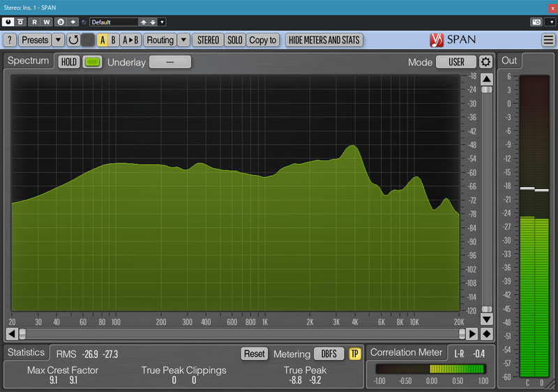
Task: Click the True Peak value -8.8
Action: (295, 380)
